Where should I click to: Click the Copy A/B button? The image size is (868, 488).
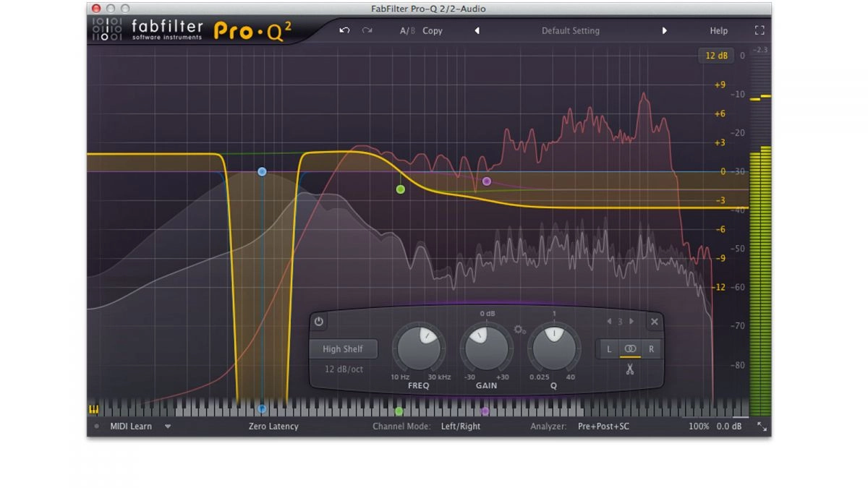coord(433,31)
